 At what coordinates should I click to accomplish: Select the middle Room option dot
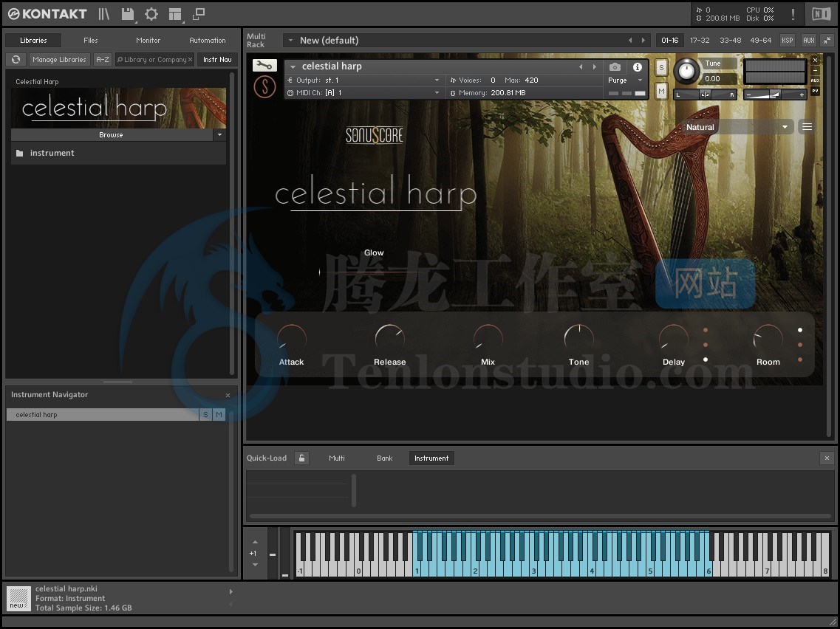click(x=800, y=346)
